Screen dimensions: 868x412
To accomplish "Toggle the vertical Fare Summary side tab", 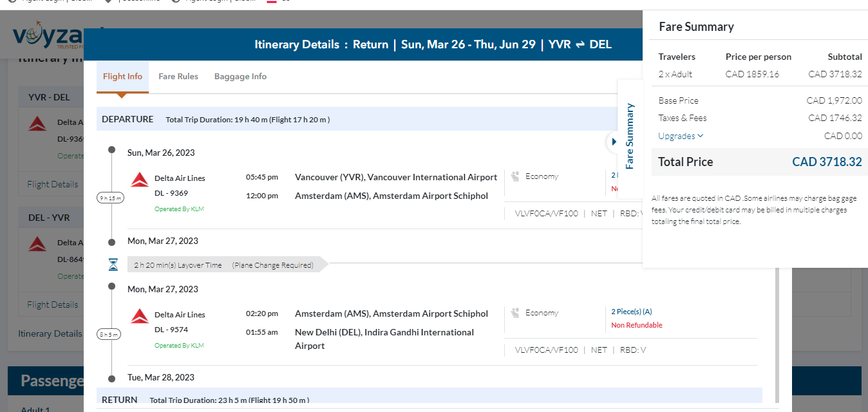I will (x=629, y=136).
